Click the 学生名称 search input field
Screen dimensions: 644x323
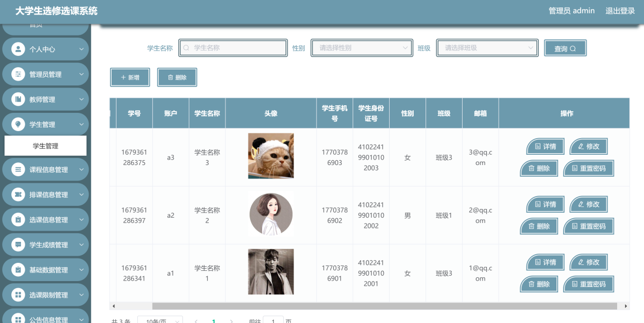(x=233, y=48)
